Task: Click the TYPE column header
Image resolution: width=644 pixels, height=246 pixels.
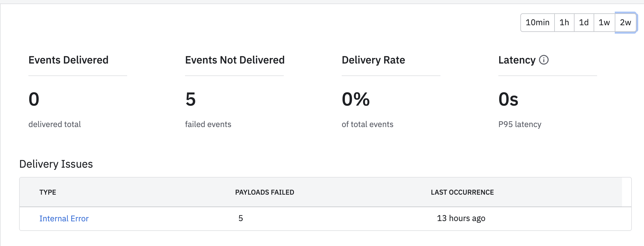Action: (x=48, y=192)
